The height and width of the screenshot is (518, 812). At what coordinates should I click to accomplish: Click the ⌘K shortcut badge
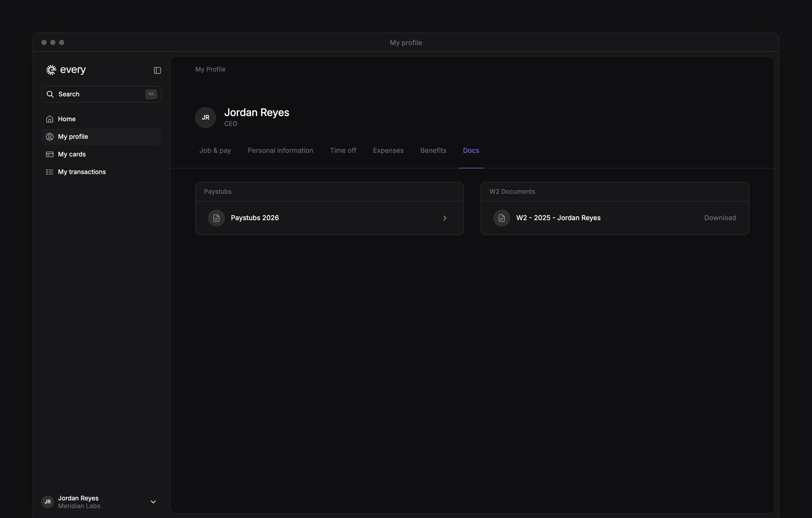click(x=151, y=94)
